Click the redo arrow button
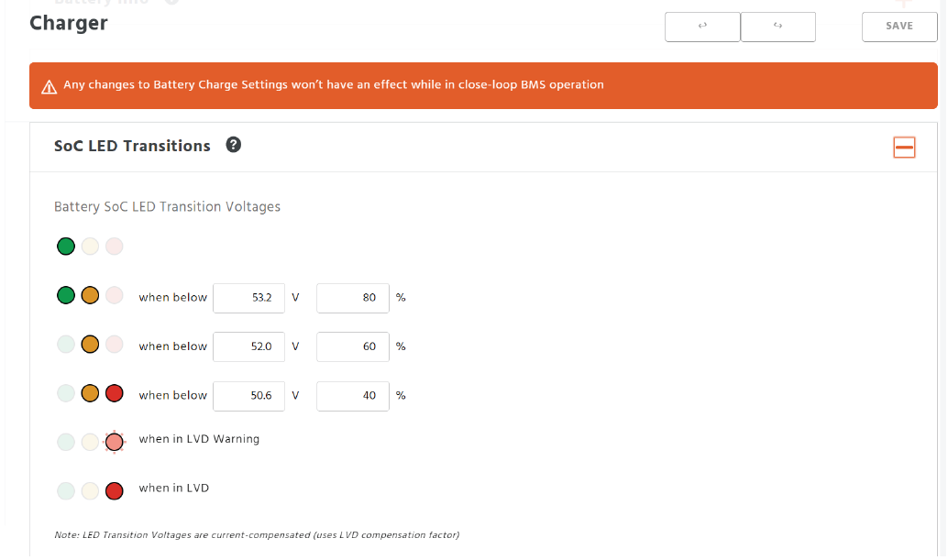This screenshot has height=560, width=948. point(777,27)
